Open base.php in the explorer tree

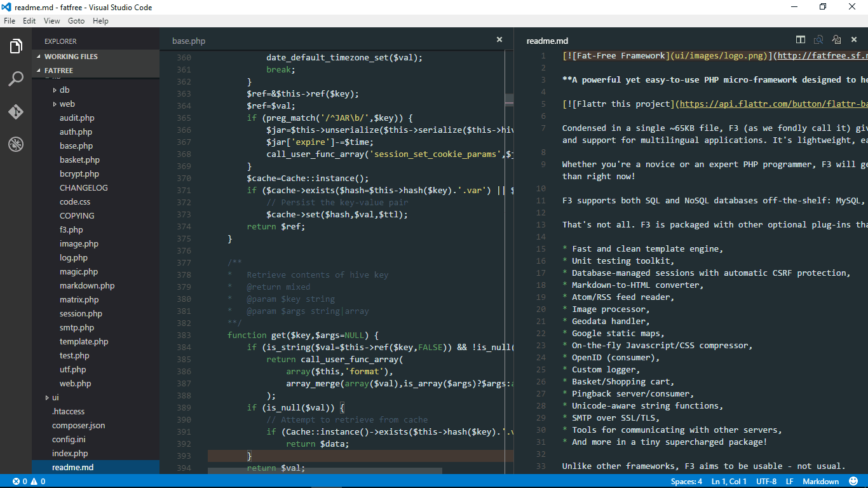76,146
